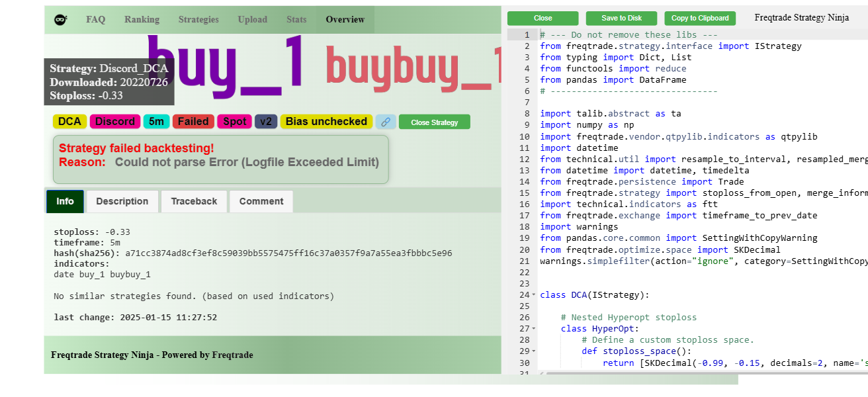Viewport: 868px width, 397px height.
Task: Click the sha256 hash value text
Action: pos(288,253)
